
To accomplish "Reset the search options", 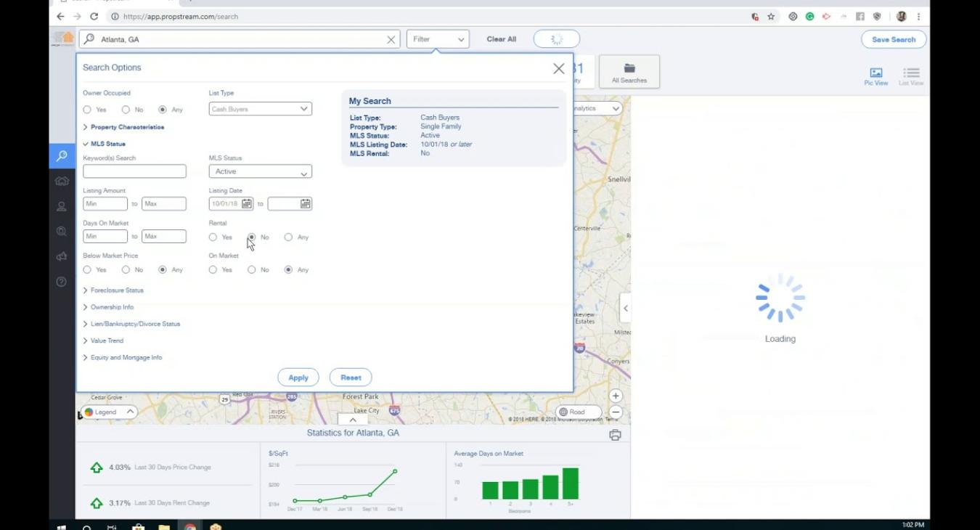I will click(351, 378).
